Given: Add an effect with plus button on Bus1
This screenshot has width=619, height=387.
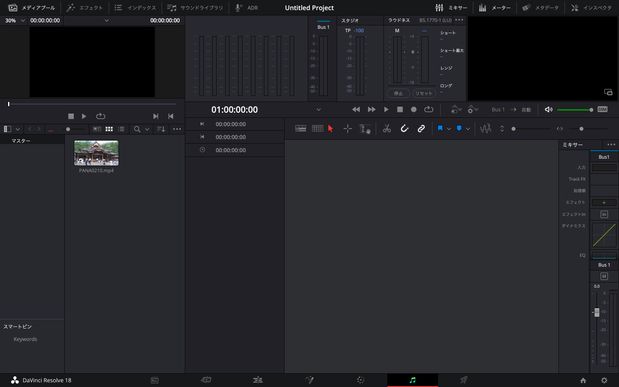Looking at the screenshot, I should (604, 203).
